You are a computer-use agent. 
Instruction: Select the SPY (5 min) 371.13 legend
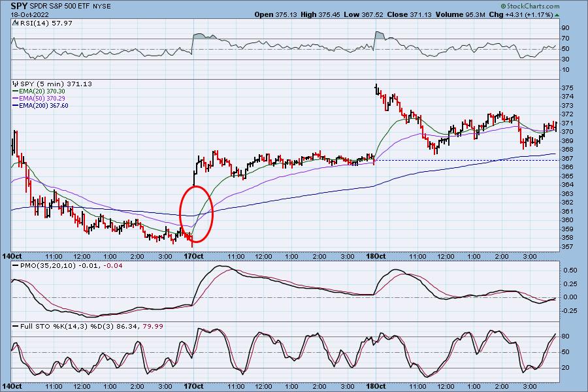[56, 84]
